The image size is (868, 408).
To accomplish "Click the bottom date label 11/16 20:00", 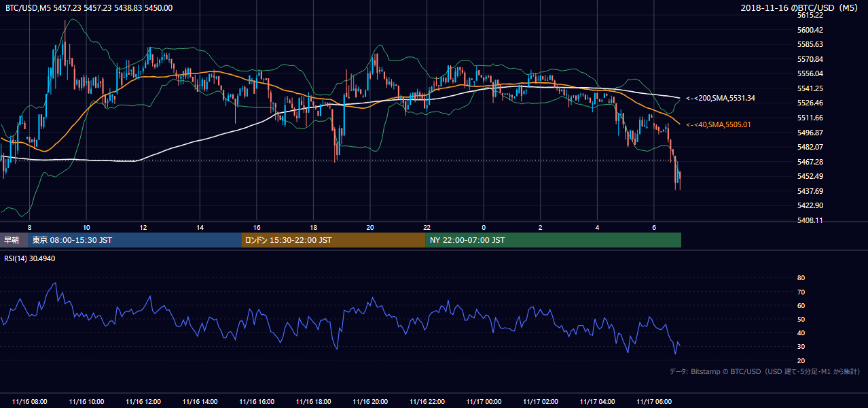I will [x=370, y=402].
